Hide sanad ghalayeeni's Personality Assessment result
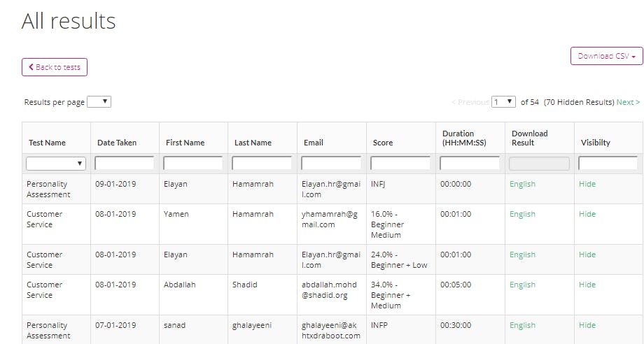644x344 pixels. pos(587,325)
